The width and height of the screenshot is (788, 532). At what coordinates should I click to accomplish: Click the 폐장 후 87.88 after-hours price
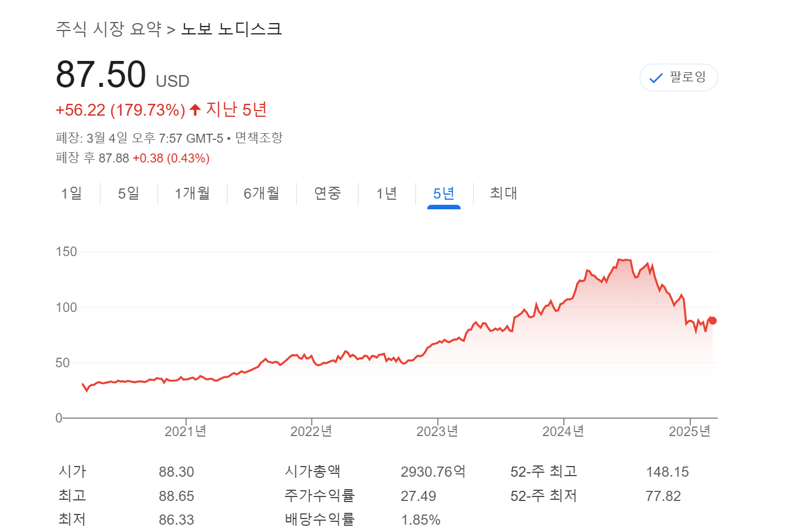93,158
